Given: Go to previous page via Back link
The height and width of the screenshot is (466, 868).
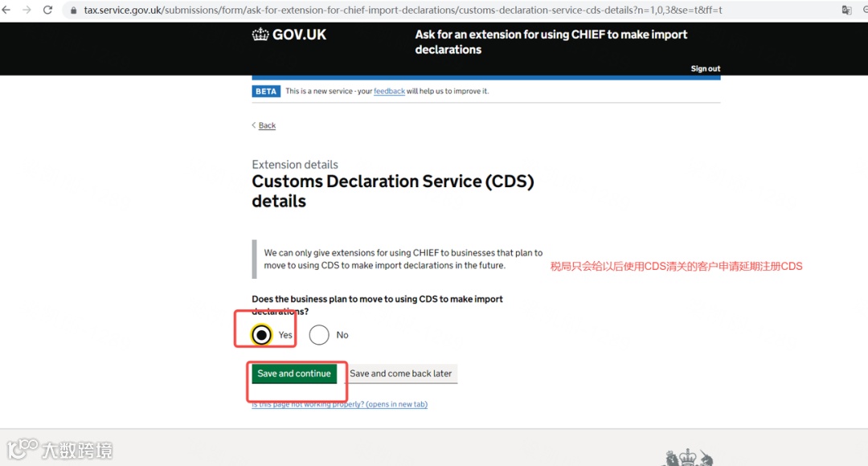Looking at the screenshot, I should 267,125.
